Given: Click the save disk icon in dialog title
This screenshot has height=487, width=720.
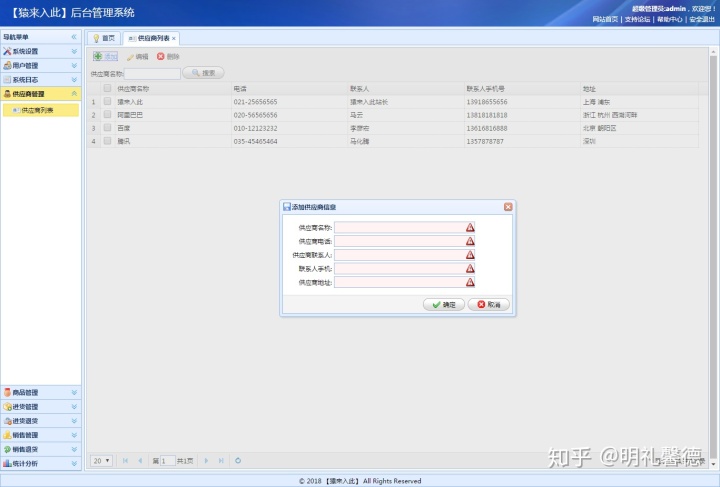Looking at the screenshot, I should (x=287, y=207).
